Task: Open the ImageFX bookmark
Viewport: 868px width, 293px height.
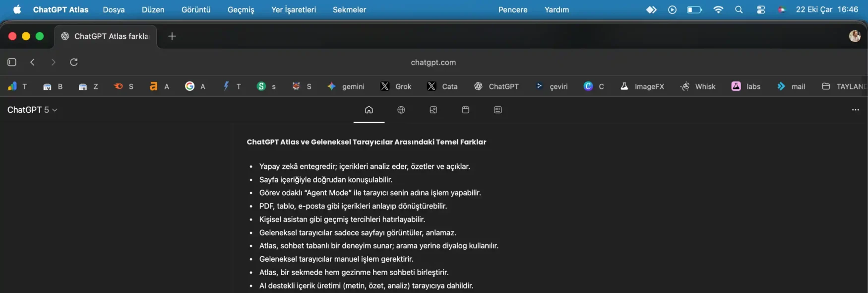Action: click(642, 86)
